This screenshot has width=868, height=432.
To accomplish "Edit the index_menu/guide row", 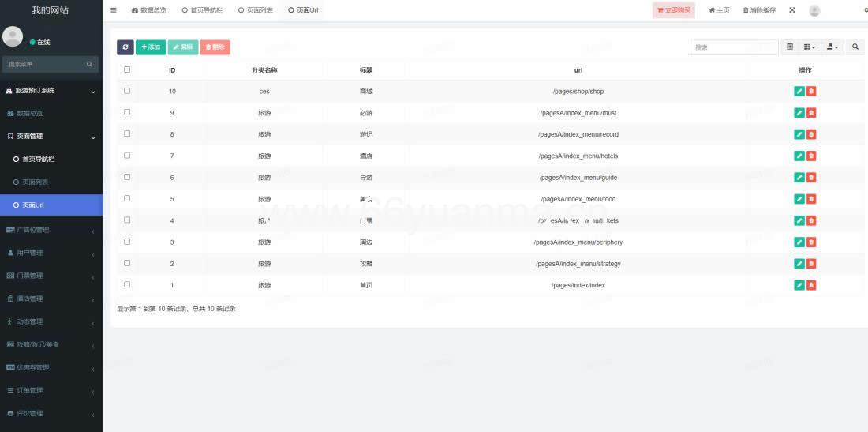I will (x=799, y=177).
